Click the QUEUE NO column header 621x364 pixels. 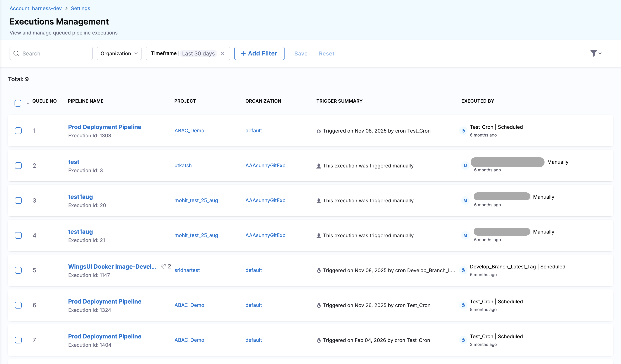pos(45,101)
